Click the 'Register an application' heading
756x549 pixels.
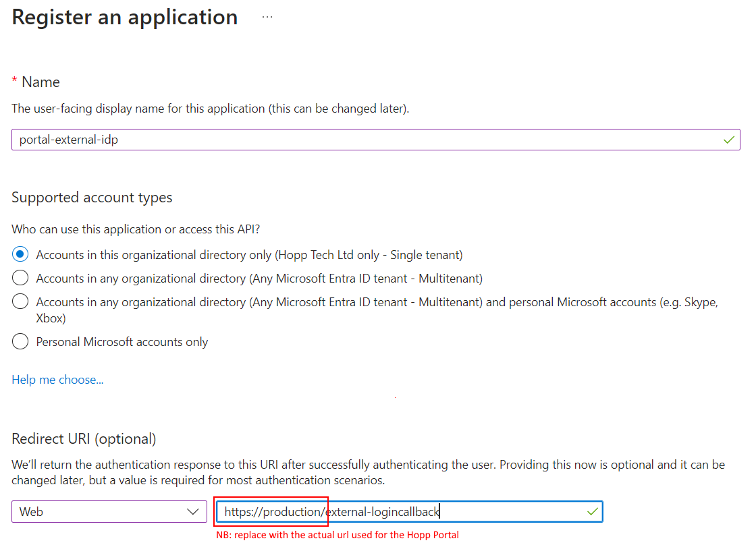pos(124,17)
